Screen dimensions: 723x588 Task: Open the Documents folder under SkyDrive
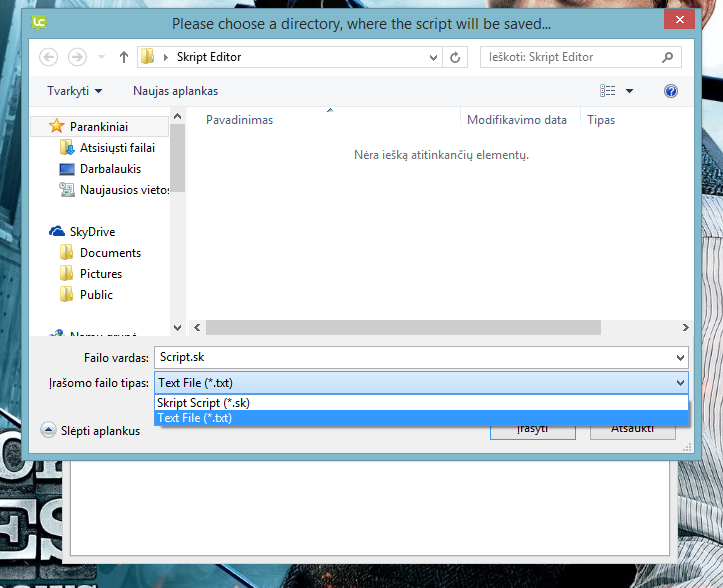point(110,253)
